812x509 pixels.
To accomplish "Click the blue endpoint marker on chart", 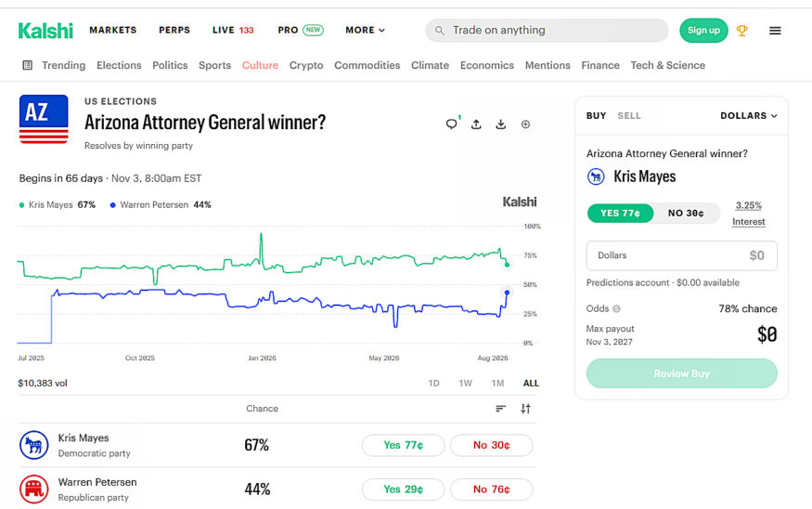I will pyautogui.click(x=507, y=293).
